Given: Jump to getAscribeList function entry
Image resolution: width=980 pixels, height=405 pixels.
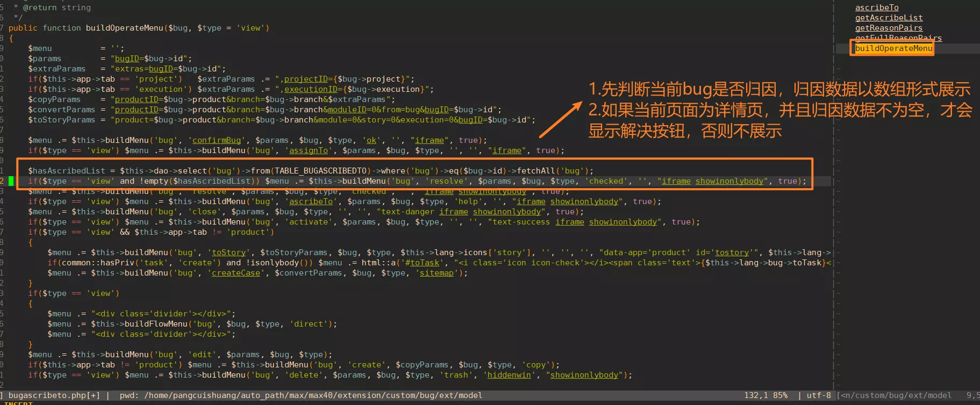Looking at the screenshot, I should pyautogui.click(x=889, y=18).
